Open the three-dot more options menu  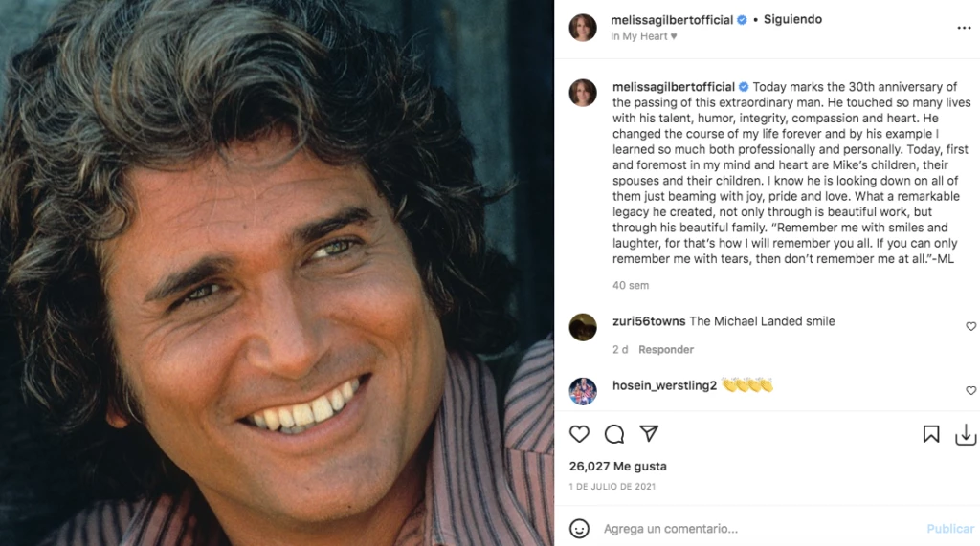[x=964, y=28]
